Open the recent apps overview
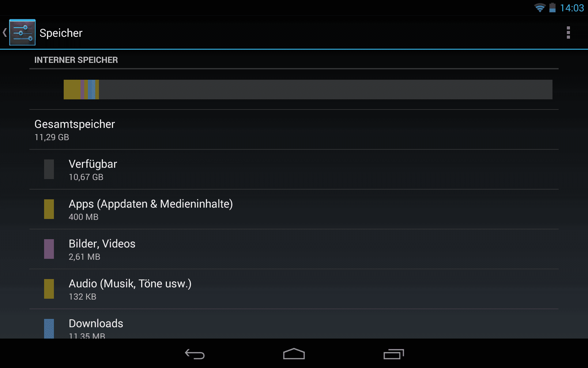This screenshot has width=588, height=368. (x=394, y=354)
